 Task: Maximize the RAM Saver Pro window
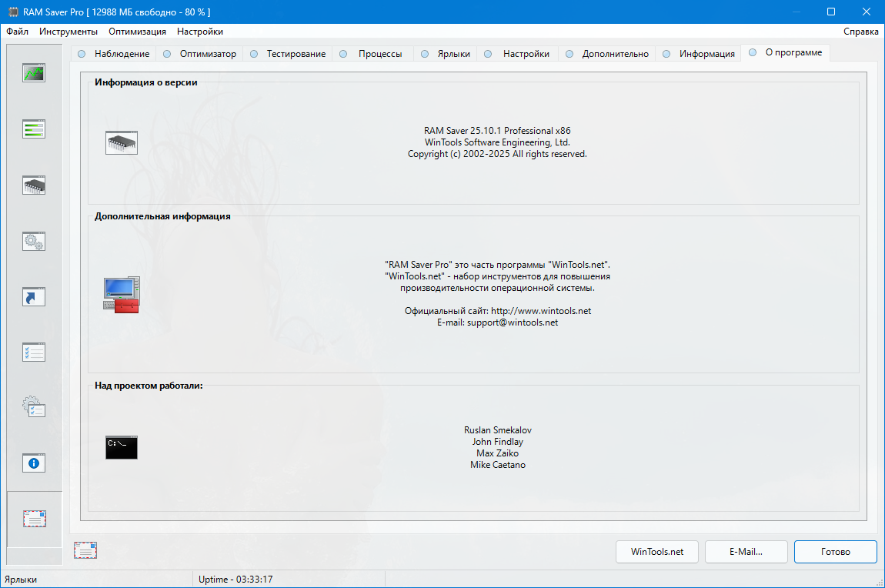831,12
